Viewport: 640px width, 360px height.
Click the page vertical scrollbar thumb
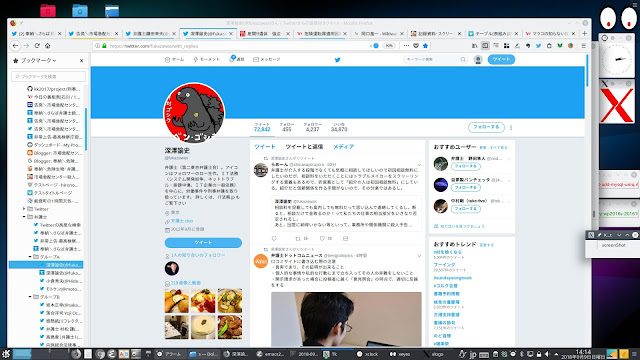click(588, 70)
